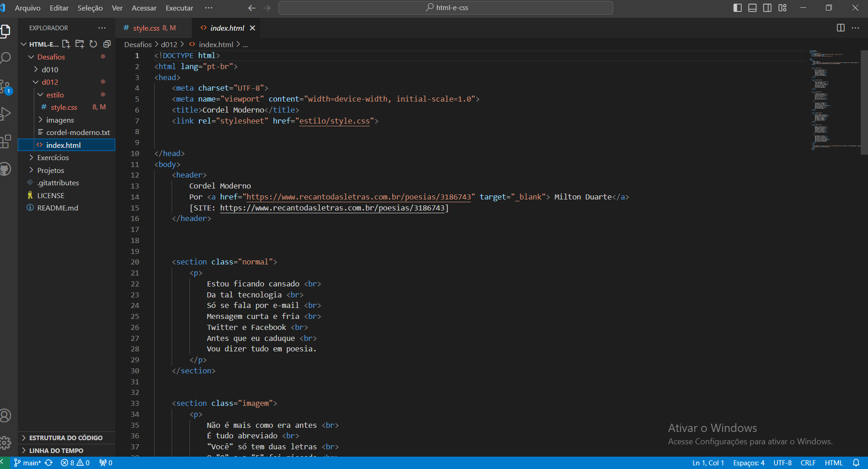Open the Manage settings gear
The image size is (868, 469).
click(6, 442)
